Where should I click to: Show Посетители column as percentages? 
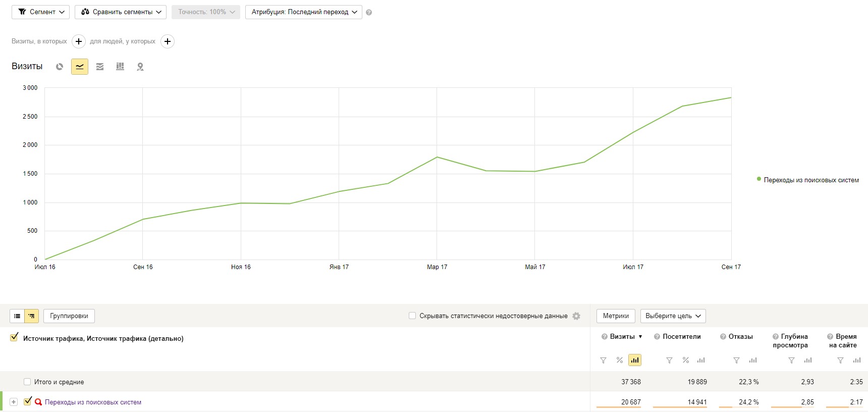tap(685, 360)
